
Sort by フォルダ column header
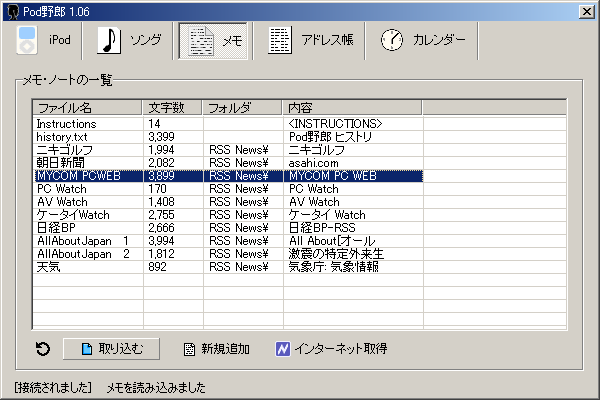(x=242, y=108)
